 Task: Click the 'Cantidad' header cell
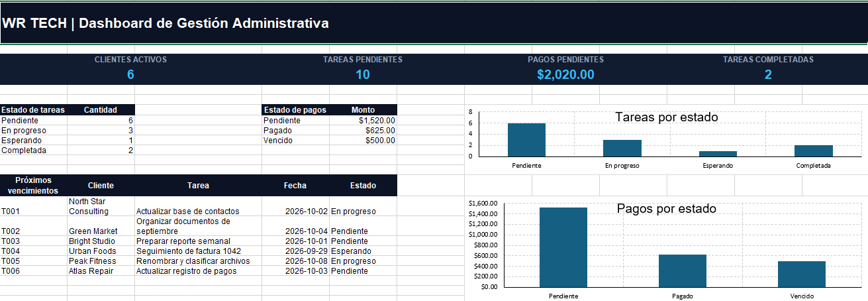(101, 110)
